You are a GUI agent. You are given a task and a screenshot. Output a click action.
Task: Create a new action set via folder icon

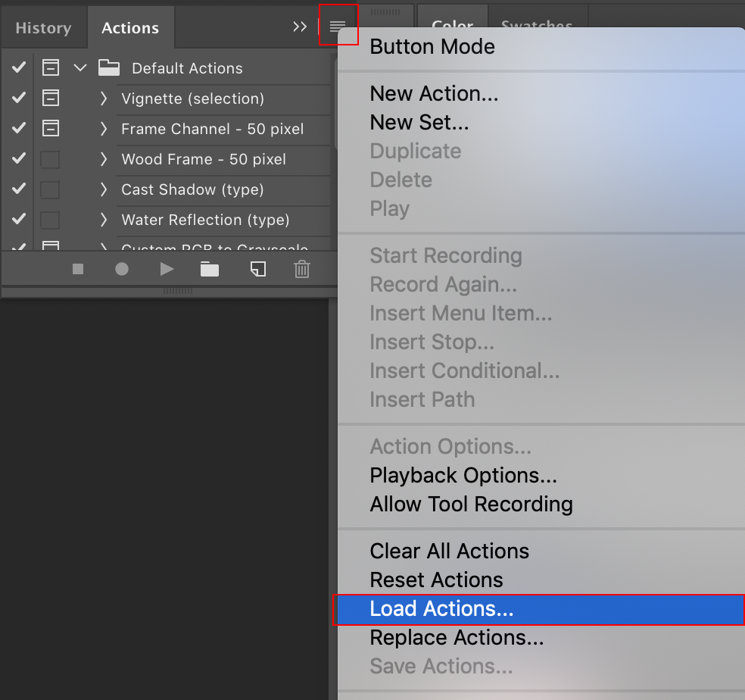pos(210,269)
